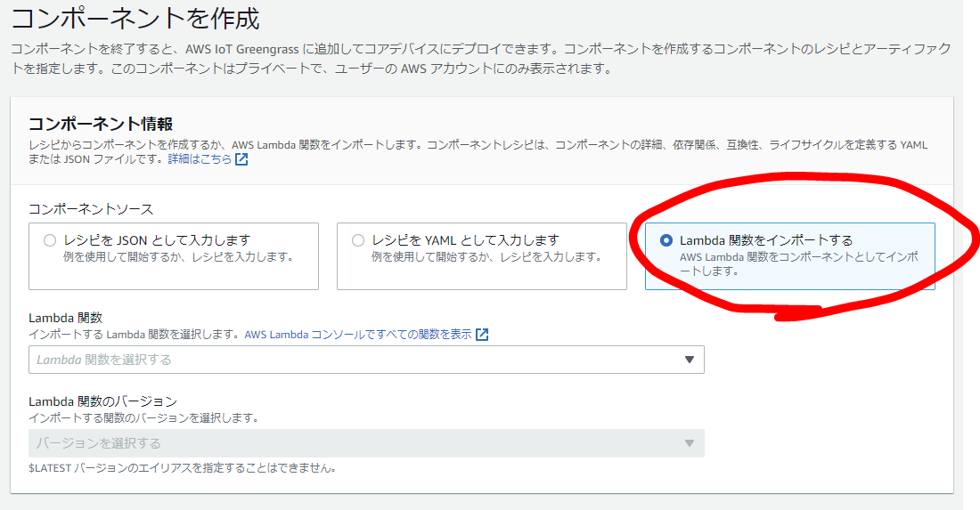The image size is (980, 510).
Task: Click the Lambda 関数のバージョン label
Action: coord(103,401)
